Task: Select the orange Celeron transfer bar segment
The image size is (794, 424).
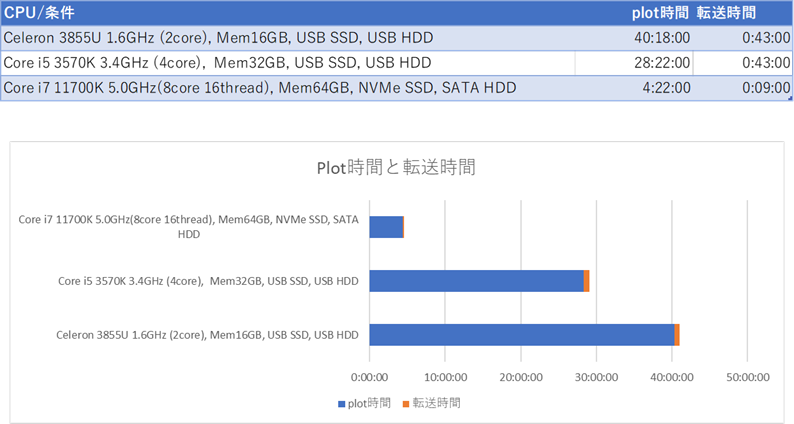Action: pyautogui.click(x=677, y=335)
